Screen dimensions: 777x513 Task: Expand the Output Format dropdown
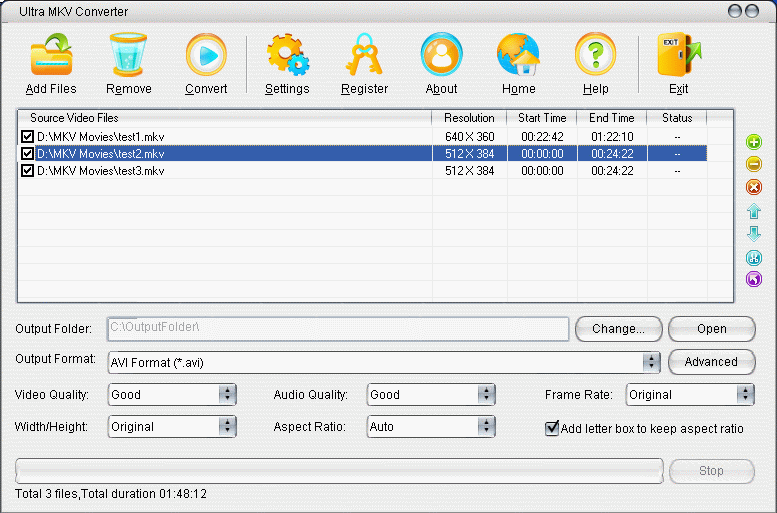click(x=651, y=362)
